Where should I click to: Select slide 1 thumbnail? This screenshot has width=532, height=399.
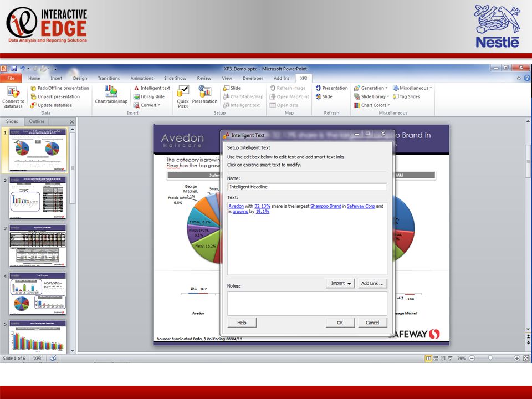38,150
